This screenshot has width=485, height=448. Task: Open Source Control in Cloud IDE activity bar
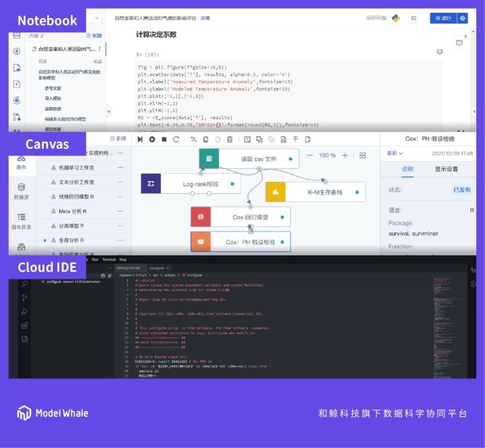[x=25, y=298]
